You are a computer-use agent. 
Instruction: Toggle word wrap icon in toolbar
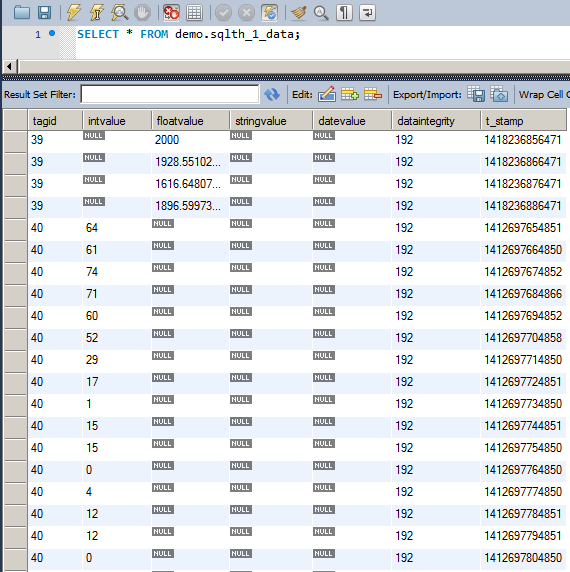tap(367, 13)
